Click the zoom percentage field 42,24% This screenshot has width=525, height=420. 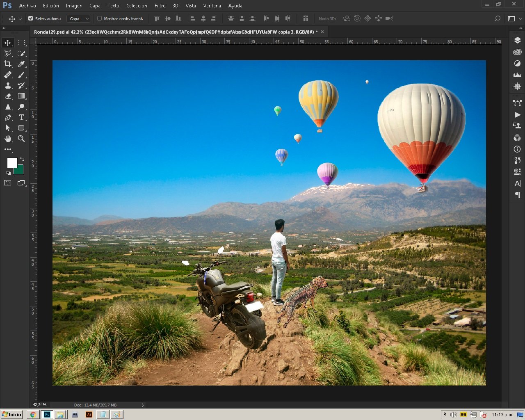click(x=40, y=405)
